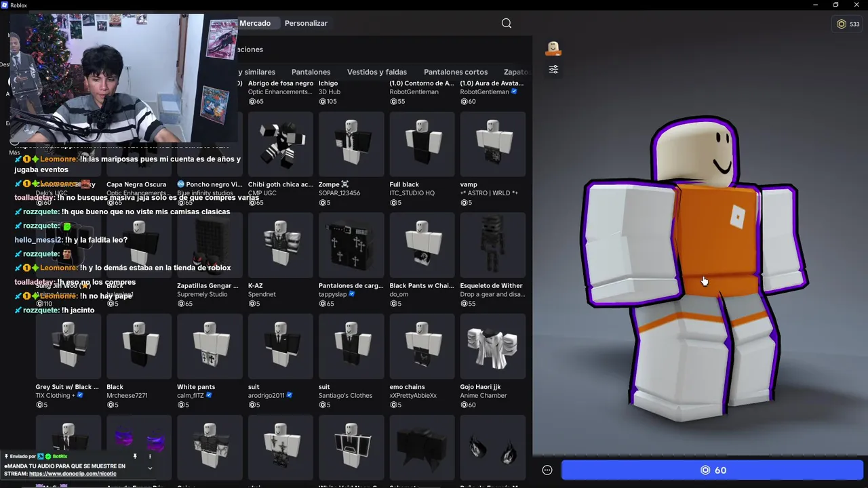Switch to the Mercado tab
Screen dimensions: 868x488
(x=255, y=23)
